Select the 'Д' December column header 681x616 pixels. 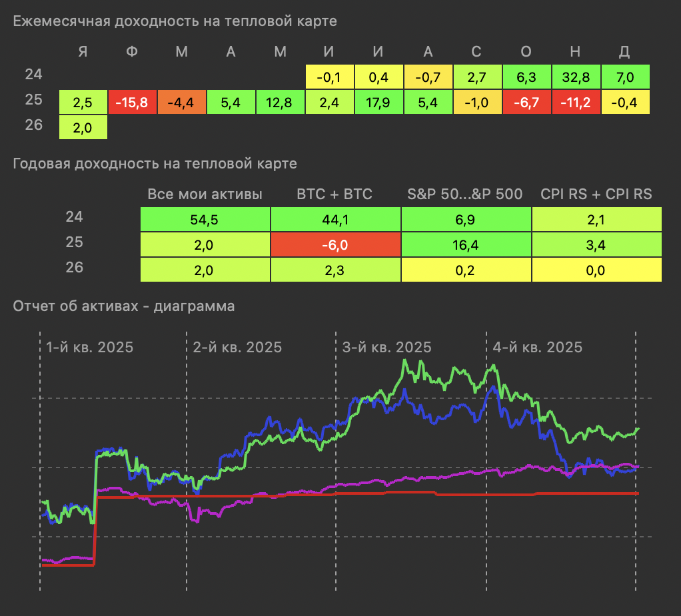(x=624, y=52)
